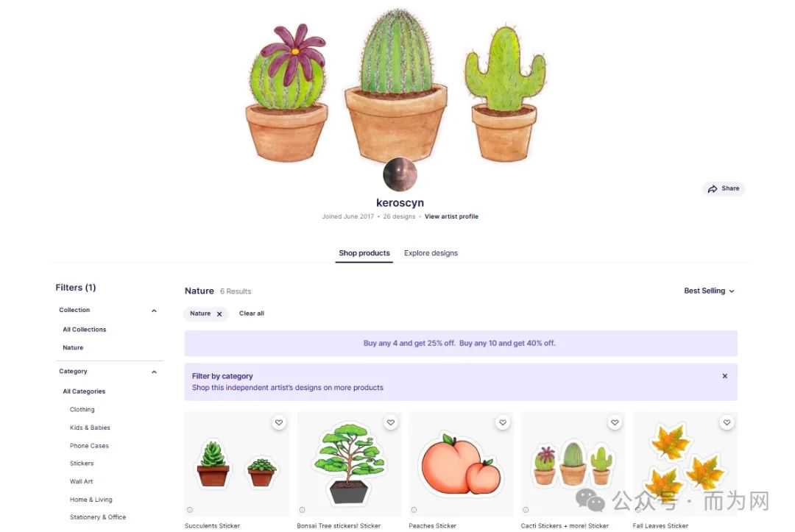Open the Best Selling sort dropdown
Screen dimensions: 795x532
coord(709,291)
